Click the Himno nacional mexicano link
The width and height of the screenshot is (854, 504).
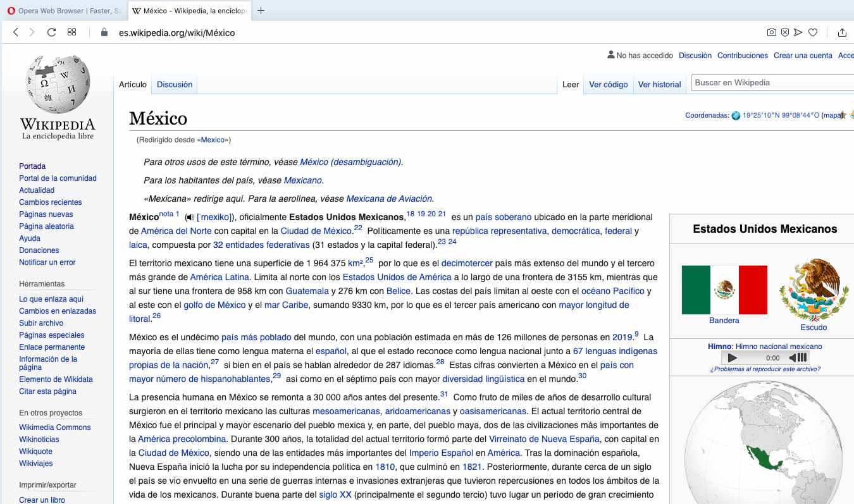tap(779, 347)
